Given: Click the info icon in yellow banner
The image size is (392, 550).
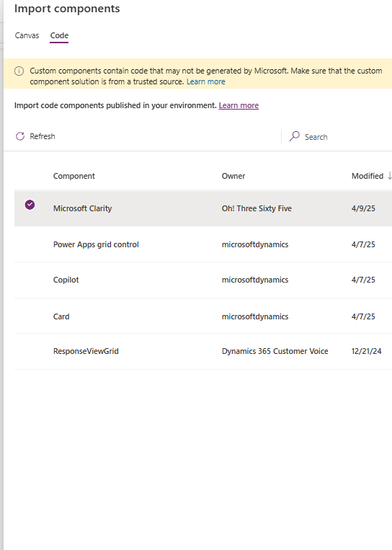Looking at the screenshot, I should tap(19, 71).
